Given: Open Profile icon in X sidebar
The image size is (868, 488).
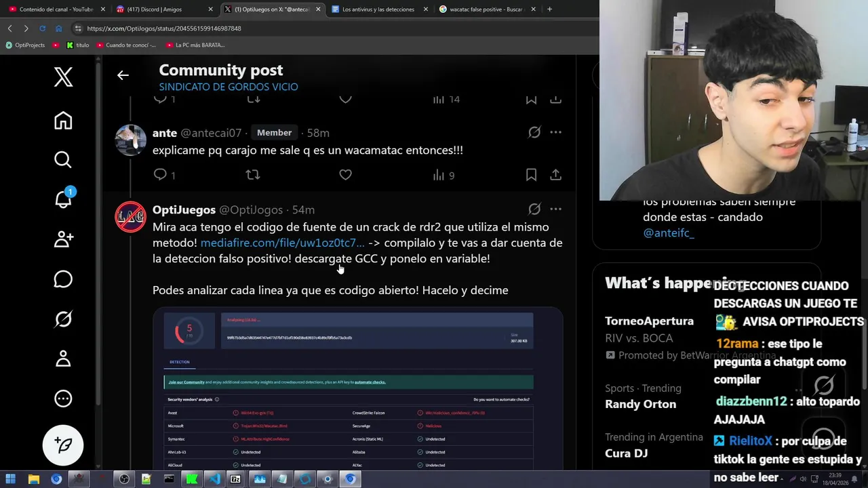Looking at the screenshot, I should tap(63, 359).
